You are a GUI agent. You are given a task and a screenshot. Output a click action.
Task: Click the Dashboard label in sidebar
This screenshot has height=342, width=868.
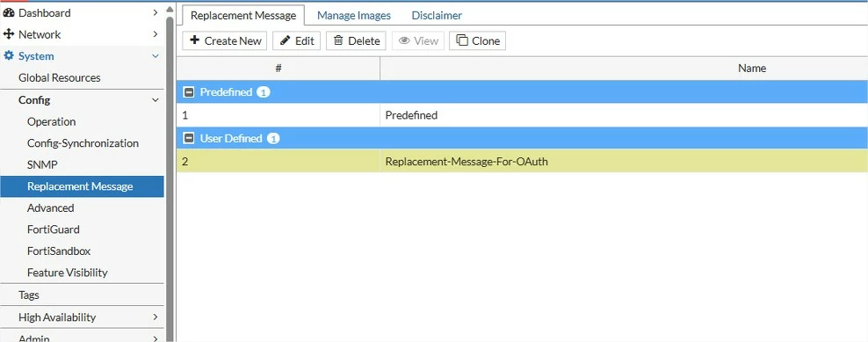[x=44, y=13]
